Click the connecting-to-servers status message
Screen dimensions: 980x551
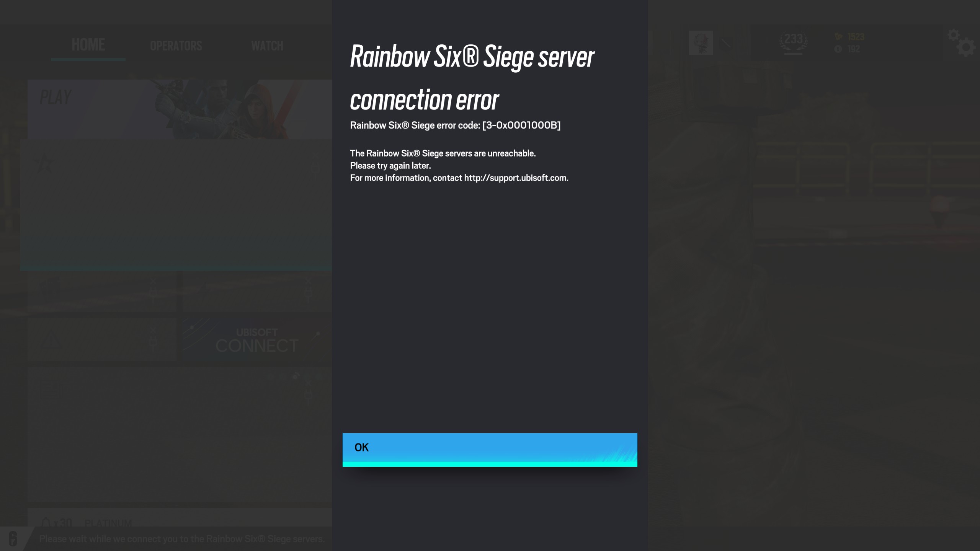(x=182, y=539)
